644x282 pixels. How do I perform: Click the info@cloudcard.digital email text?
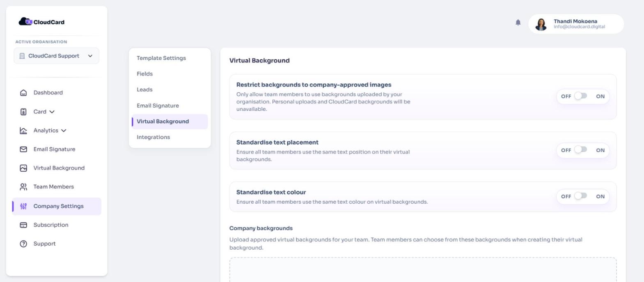tap(579, 27)
